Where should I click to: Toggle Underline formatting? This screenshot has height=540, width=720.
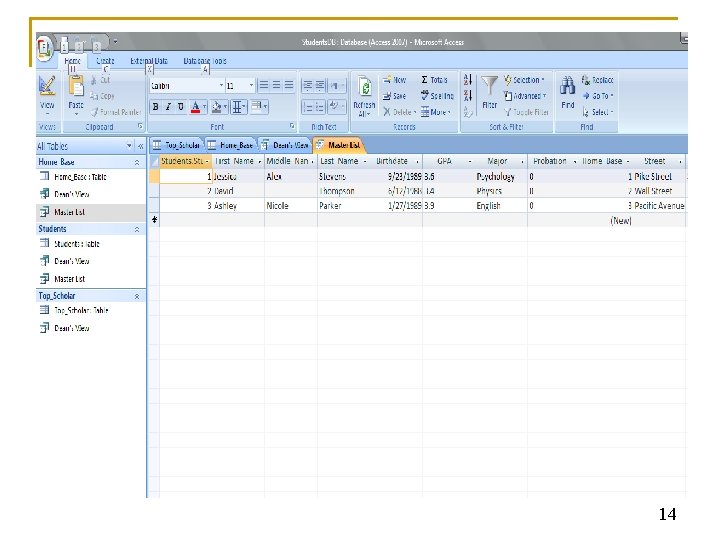[180, 107]
